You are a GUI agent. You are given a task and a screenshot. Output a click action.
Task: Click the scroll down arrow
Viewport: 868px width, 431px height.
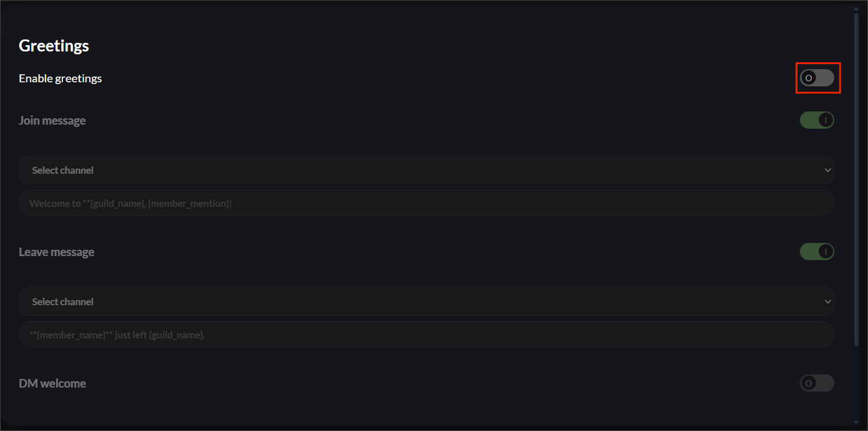pos(856,422)
